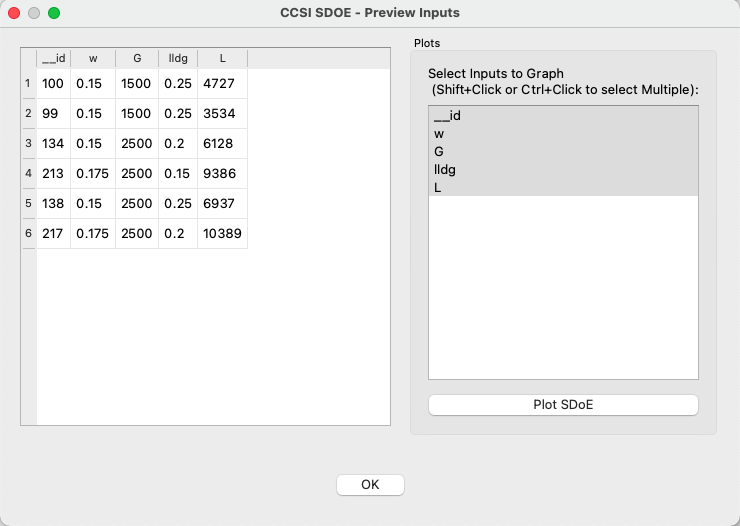Viewport: 740px width, 526px height.
Task: Click the L cell showing 6937
Action: click(x=222, y=203)
